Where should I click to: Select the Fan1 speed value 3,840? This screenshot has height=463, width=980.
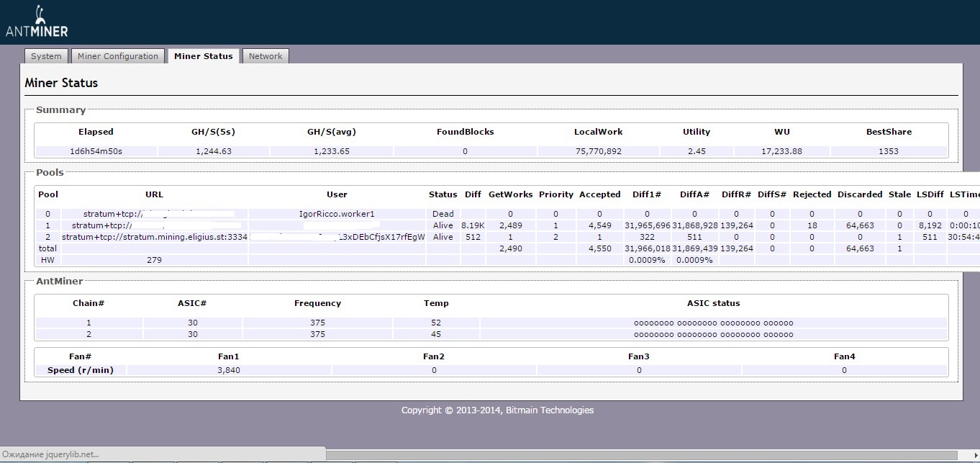(229, 370)
